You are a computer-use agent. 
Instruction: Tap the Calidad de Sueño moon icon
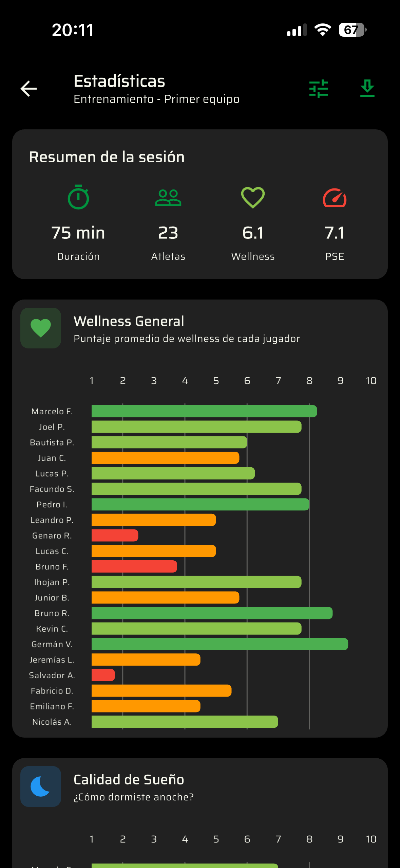coord(41,786)
